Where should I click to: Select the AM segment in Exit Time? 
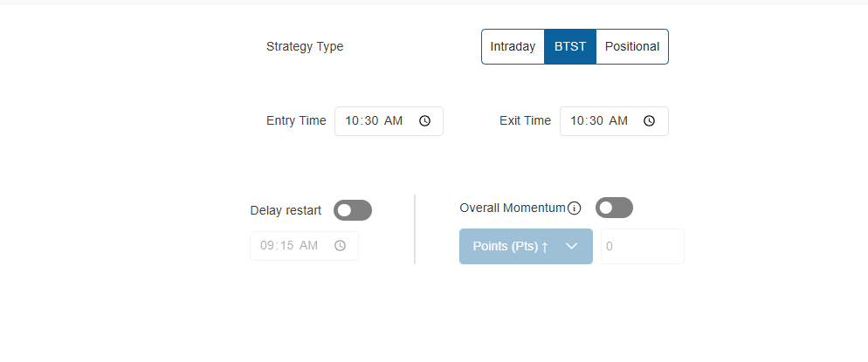click(x=618, y=121)
